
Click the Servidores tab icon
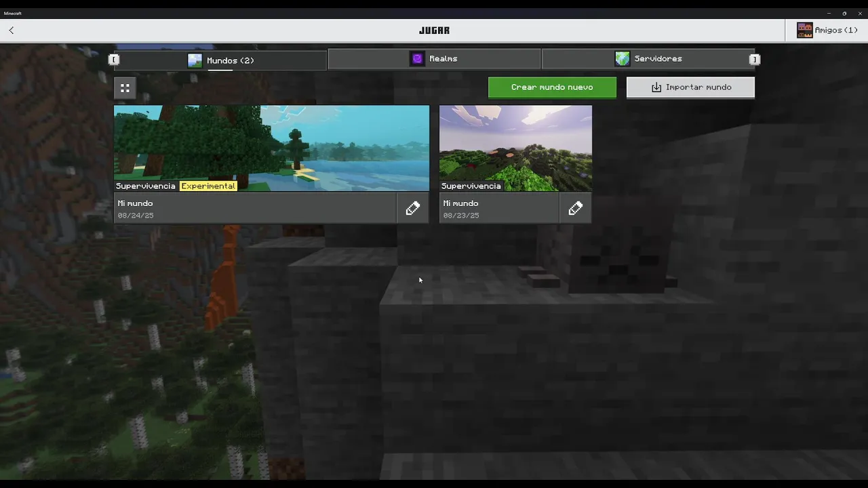pyautogui.click(x=622, y=59)
